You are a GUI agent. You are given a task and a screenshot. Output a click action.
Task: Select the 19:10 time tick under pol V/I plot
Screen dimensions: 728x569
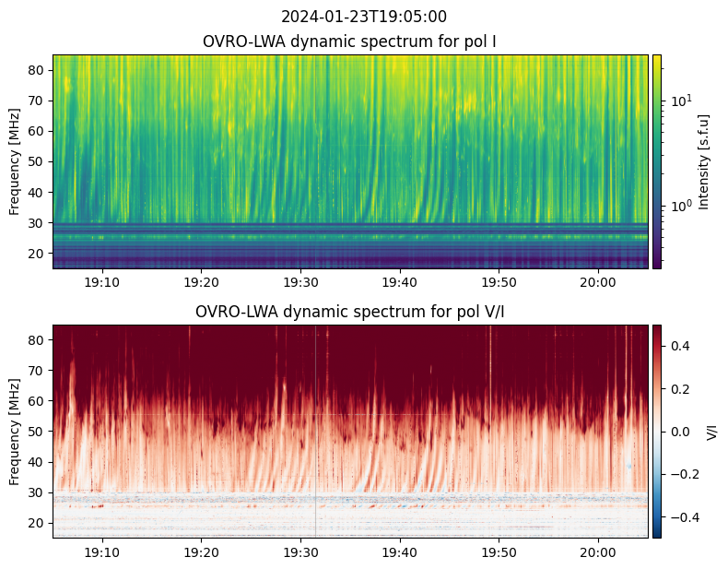[102, 552]
